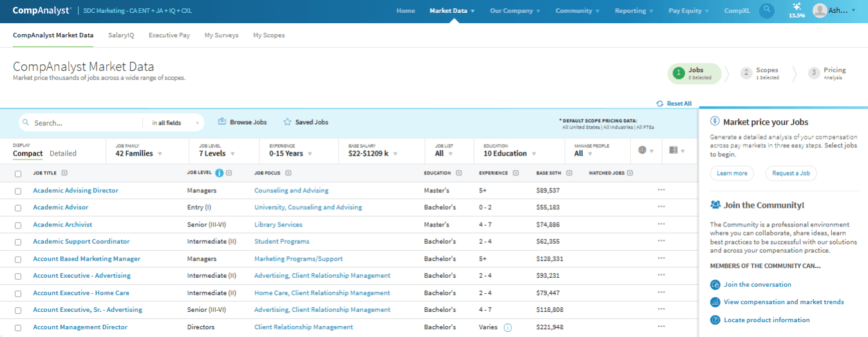The width and height of the screenshot is (868, 337).
Task: Click the compensation trends chart icon
Action: click(715, 302)
